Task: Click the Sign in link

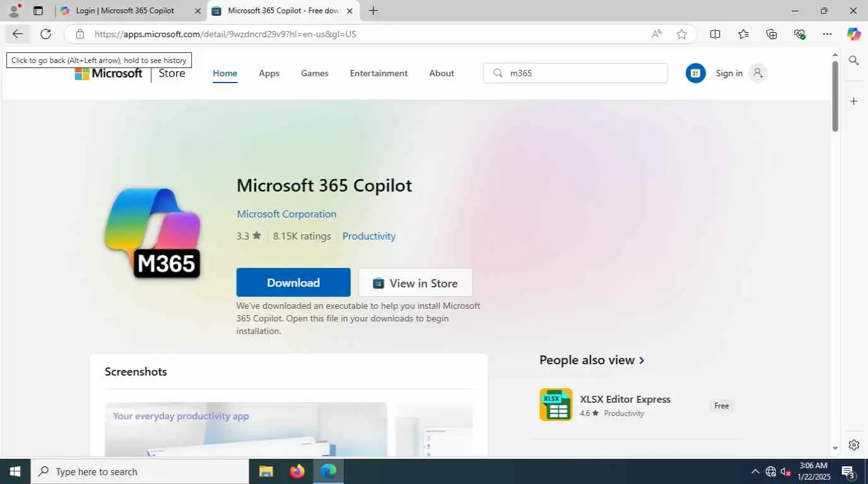Action: (729, 73)
